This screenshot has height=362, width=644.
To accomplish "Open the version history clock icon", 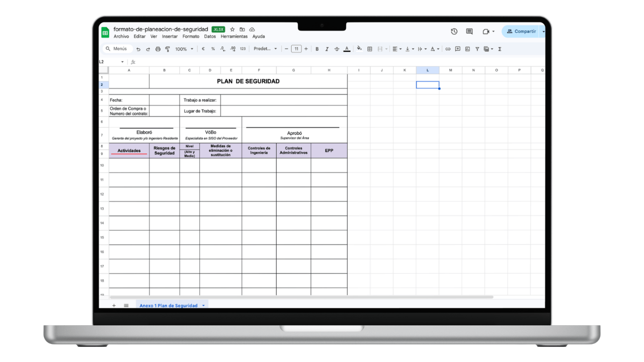I will (454, 31).
